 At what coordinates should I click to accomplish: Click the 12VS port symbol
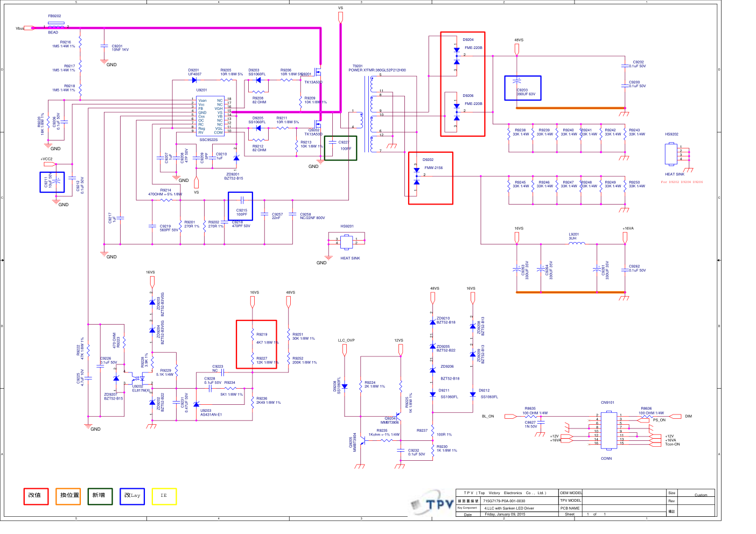pyautogui.click(x=400, y=349)
